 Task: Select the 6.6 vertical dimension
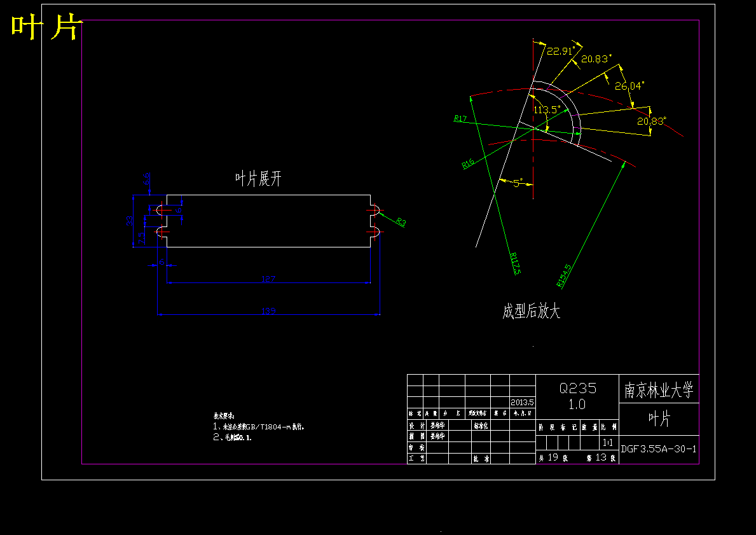click(x=146, y=179)
